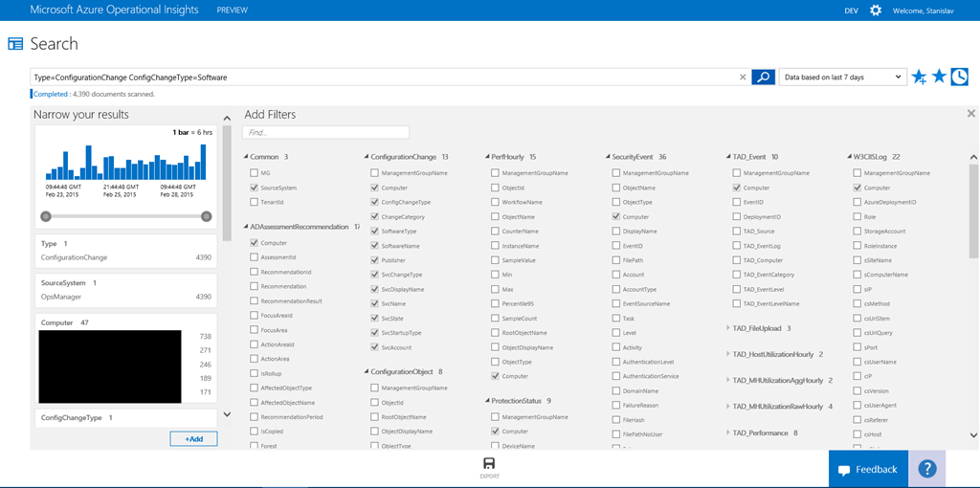
Task: Open help question mark button
Action: [926, 469]
